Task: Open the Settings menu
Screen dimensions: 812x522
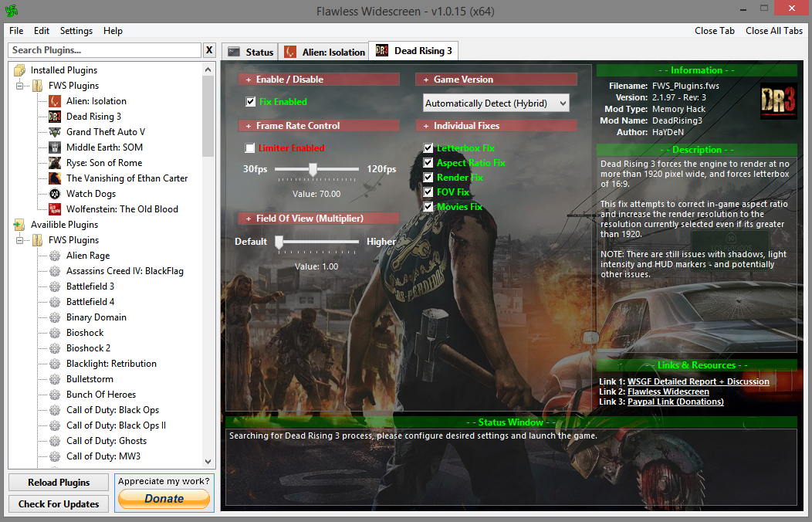Action: [76, 31]
